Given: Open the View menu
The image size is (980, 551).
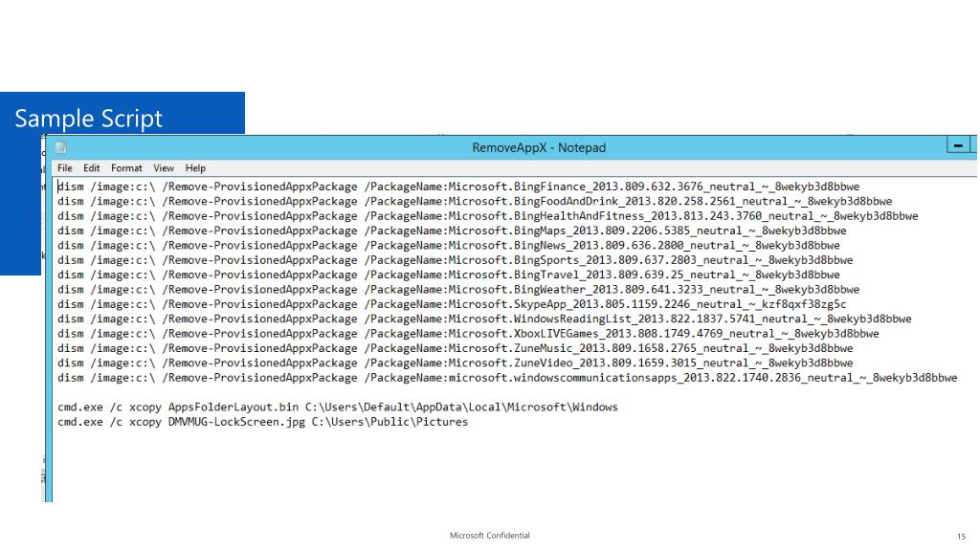Looking at the screenshot, I should (164, 168).
